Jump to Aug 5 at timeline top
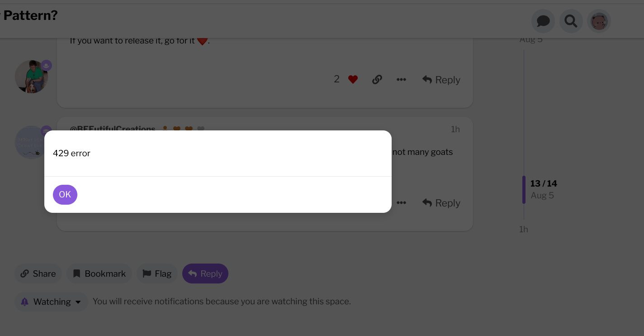Screen dimensions: 644x336 pos(531,40)
